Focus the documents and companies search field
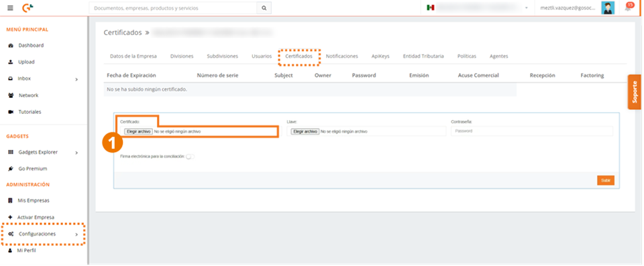Viewport: 644px width, 266px height. [x=173, y=8]
